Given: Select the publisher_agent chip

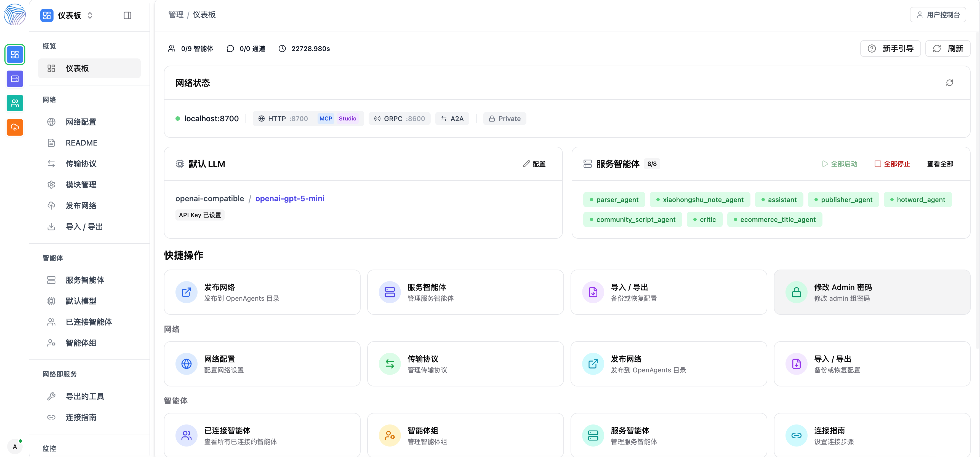Looking at the screenshot, I should pyautogui.click(x=843, y=200).
